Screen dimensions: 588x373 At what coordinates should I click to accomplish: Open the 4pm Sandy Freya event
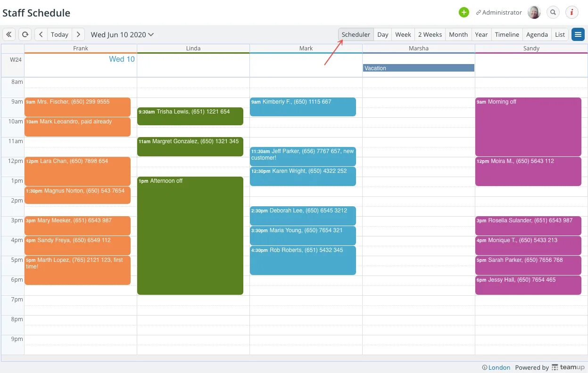[x=77, y=245]
